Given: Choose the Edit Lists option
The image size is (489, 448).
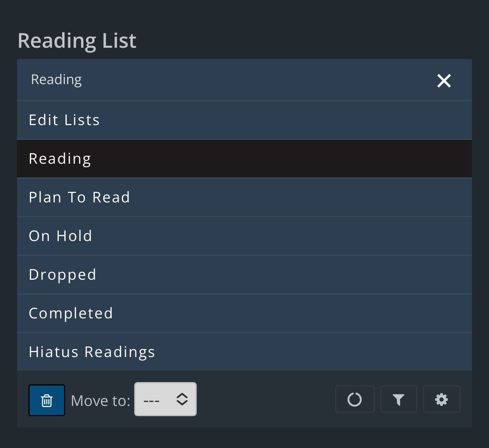Looking at the screenshot, I should tap(64, 120).
